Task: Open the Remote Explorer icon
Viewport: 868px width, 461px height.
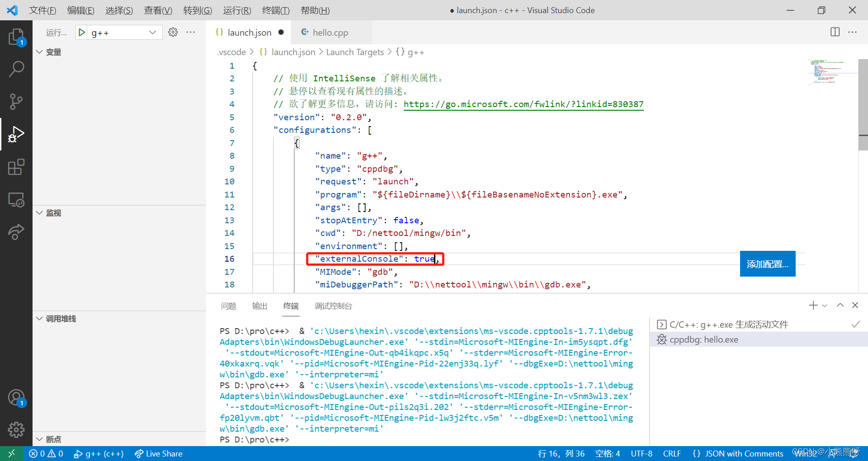Action: coord(16,199)
